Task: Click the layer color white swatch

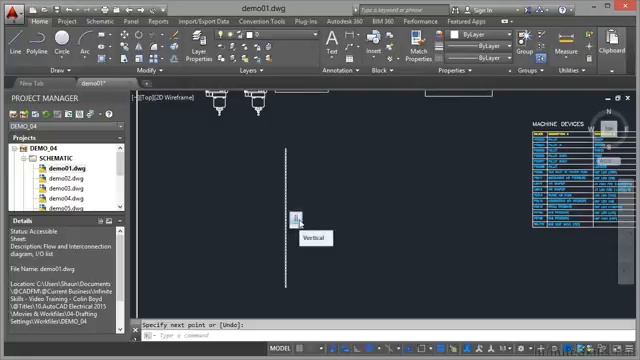Action: 249,35
